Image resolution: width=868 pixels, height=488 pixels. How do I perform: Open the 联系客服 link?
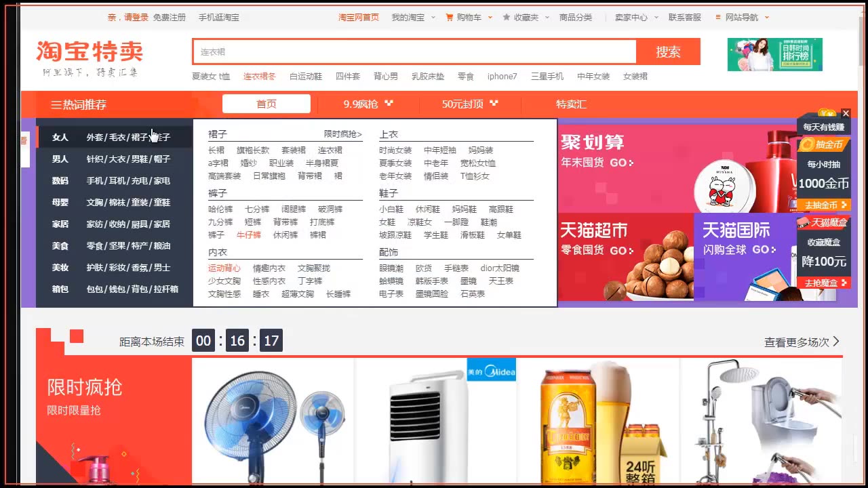[685, 18]
